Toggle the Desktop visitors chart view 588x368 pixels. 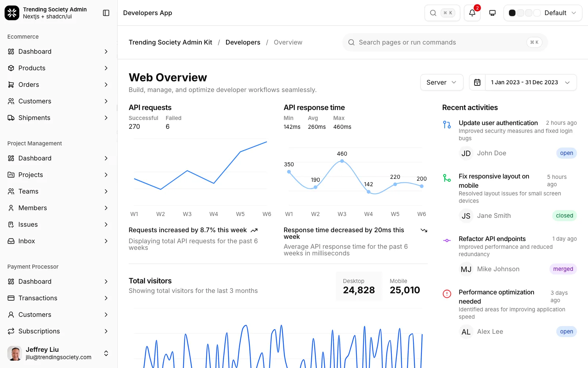(359, 286)
